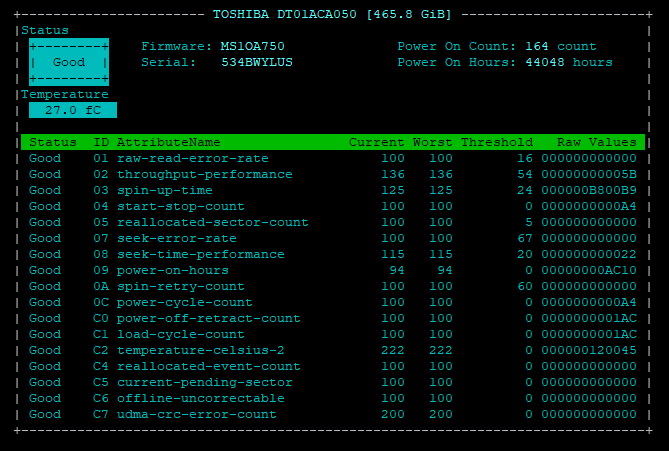This screenshot has width=669, height=451.
Task: Click the Raw Values column header
Action: (x=596, y=142)
